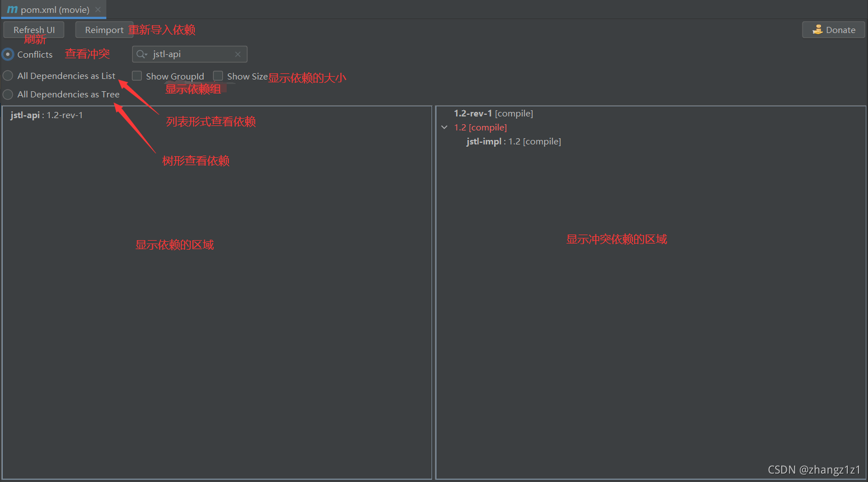Select jstl-api : 1.2-rev-1 in the left list
This screenshot has height=482, width=868.
pyautogui.click(x=46, y=115)
